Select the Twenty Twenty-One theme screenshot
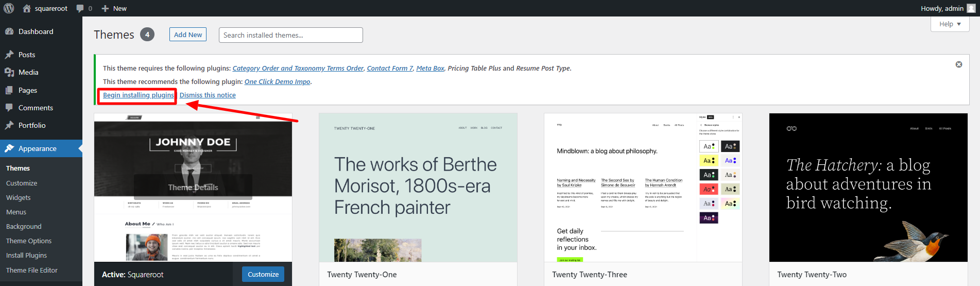This screenshot has width=980, height=286. pyautogui.click(x=418, y=188)
